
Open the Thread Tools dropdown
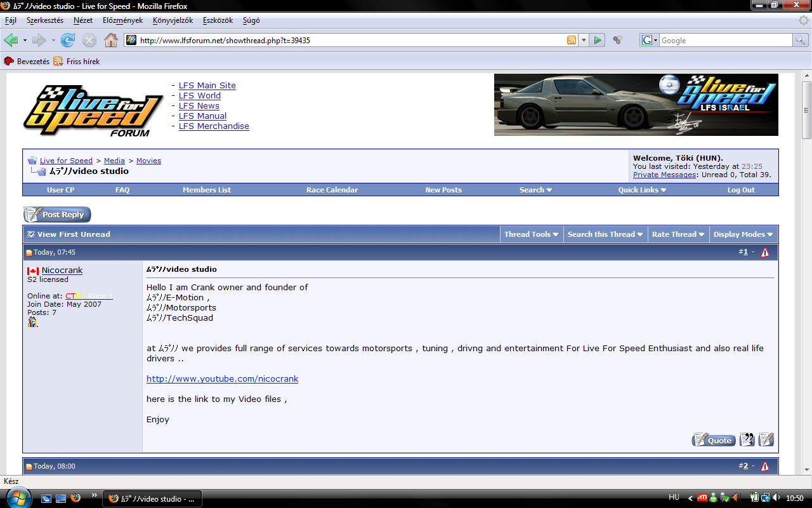coord(532,234)
